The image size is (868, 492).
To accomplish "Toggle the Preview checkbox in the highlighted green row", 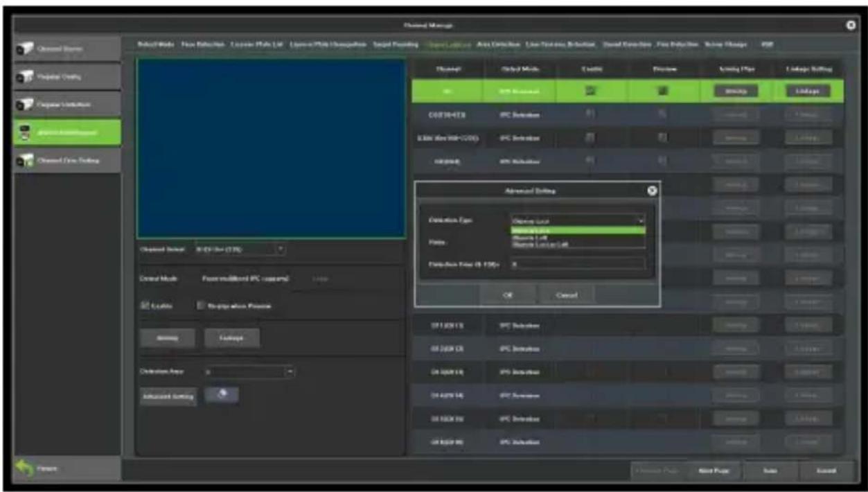I will pos(663,91).
